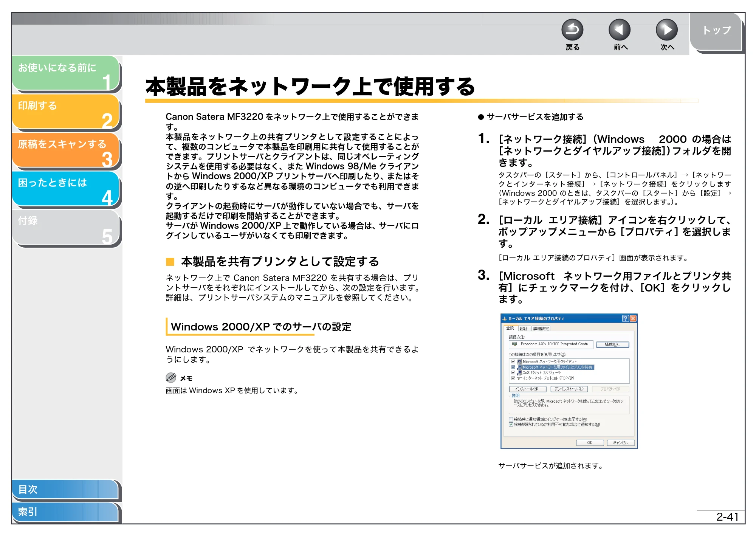Open chapter 5 付録
This screenshot has width=756, height=535.
click(66, 227)
